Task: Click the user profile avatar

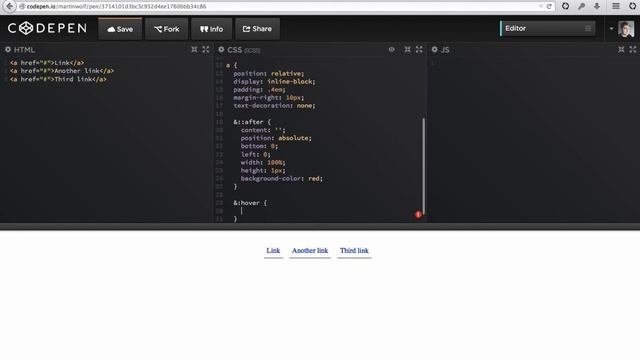Action: pyautogui.click(x=626, y=29)
